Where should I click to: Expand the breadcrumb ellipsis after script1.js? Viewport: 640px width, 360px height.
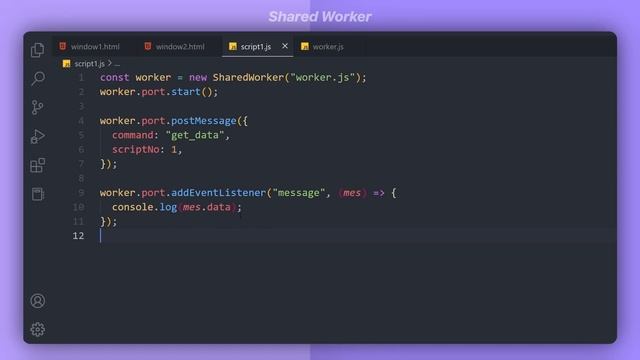click(x=117, y=64)
